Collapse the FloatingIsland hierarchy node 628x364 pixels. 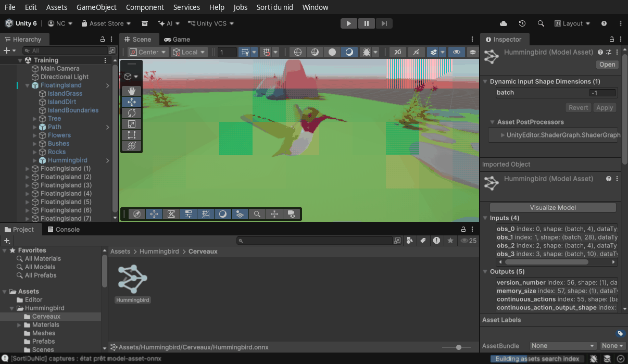tap(28, 85)
